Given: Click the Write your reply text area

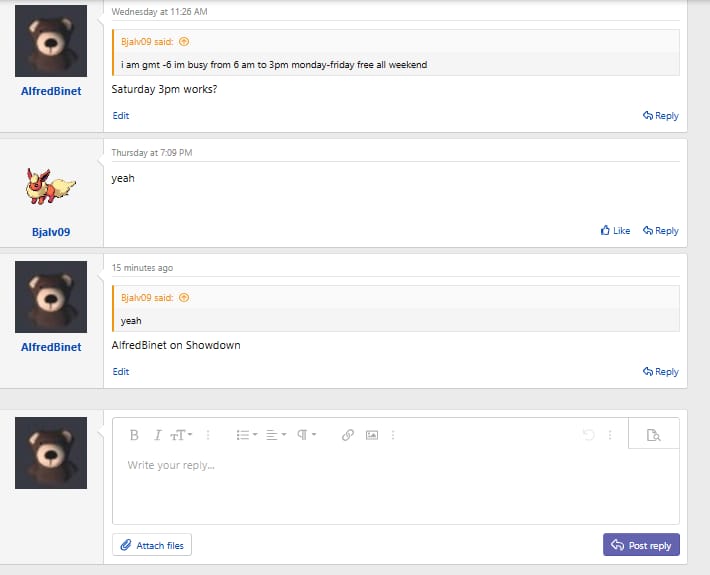Looking at the screenshot, I should (395, 485).
